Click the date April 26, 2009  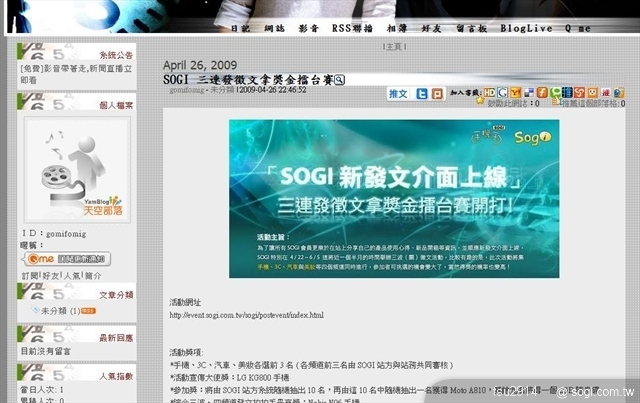coord(200,65)
